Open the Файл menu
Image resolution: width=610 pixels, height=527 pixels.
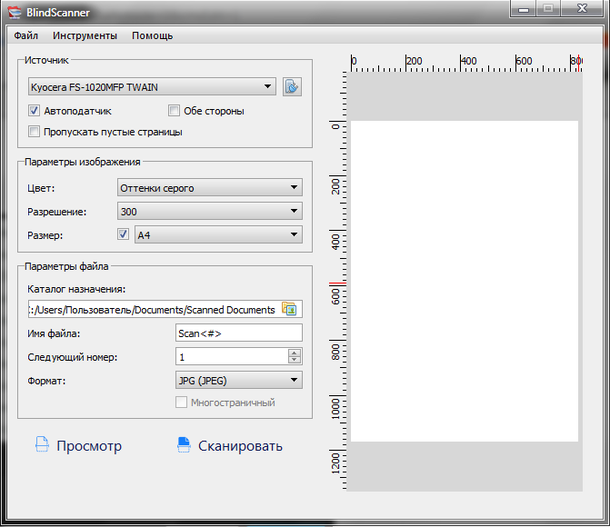(x=27, y=35)
